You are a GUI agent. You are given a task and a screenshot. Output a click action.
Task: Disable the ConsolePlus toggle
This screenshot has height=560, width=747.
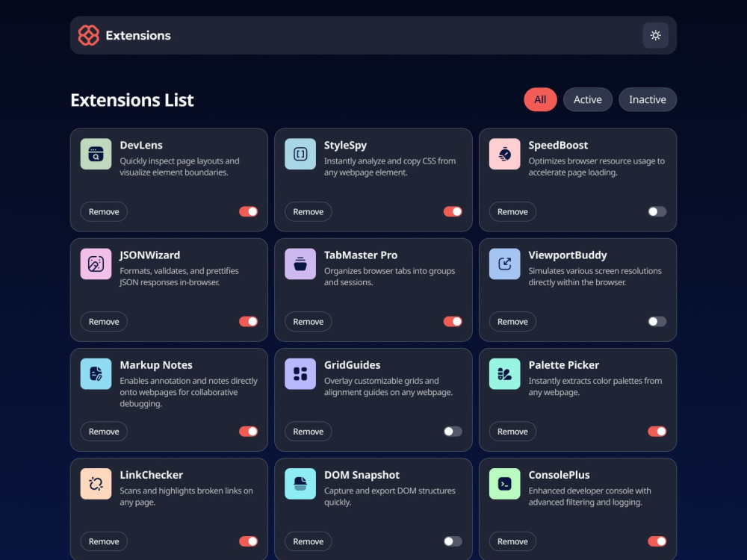tap(657, 541)
